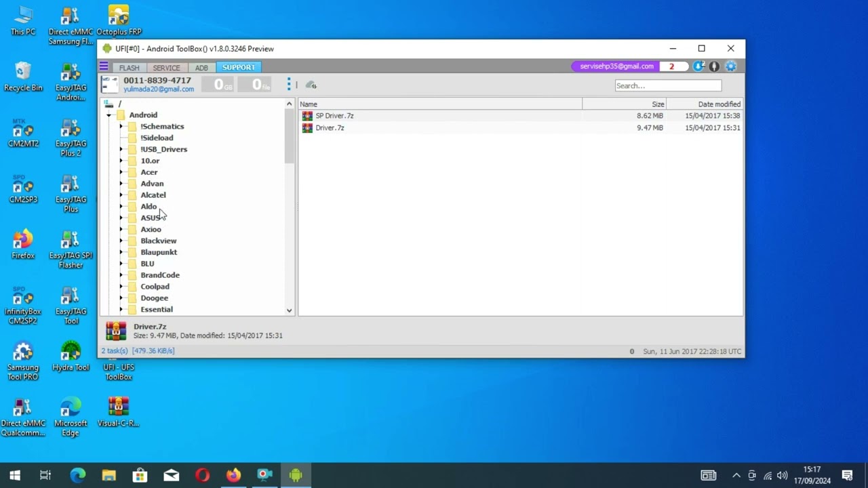Open the Visual-C-R... archive on the desktop

tap(119, 413)
